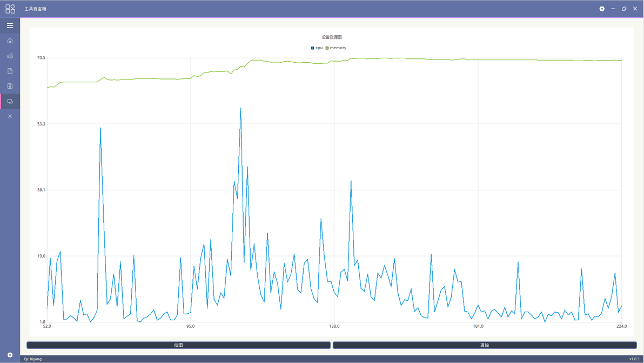Restore down the application window
The image size is (644, 363).
pos(624,9)
